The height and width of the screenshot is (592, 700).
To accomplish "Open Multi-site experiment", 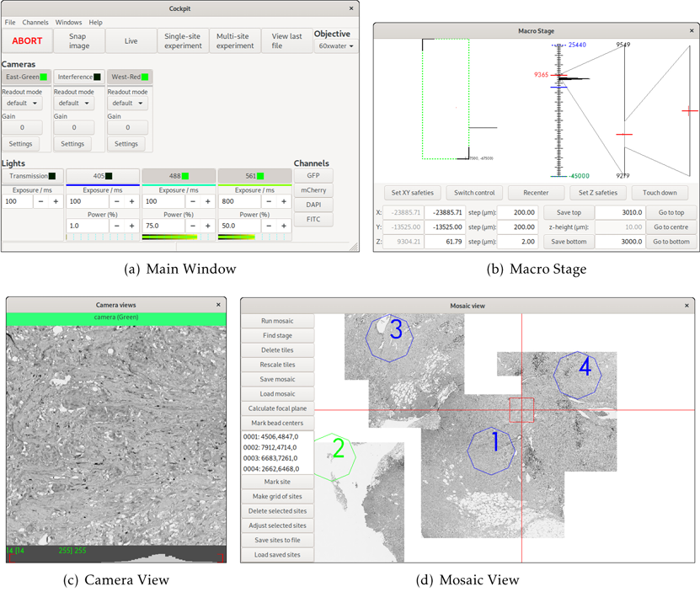I will tap(235, 40).
